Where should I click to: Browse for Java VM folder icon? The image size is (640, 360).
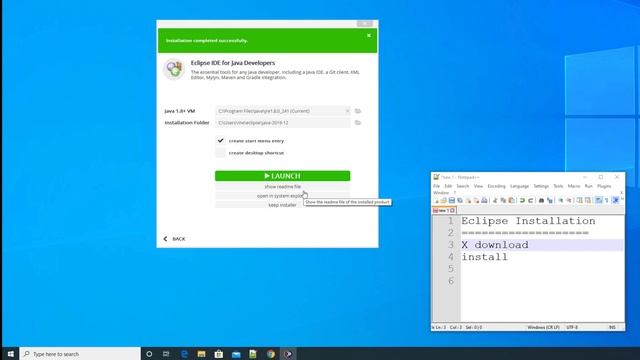pos(358,111)
